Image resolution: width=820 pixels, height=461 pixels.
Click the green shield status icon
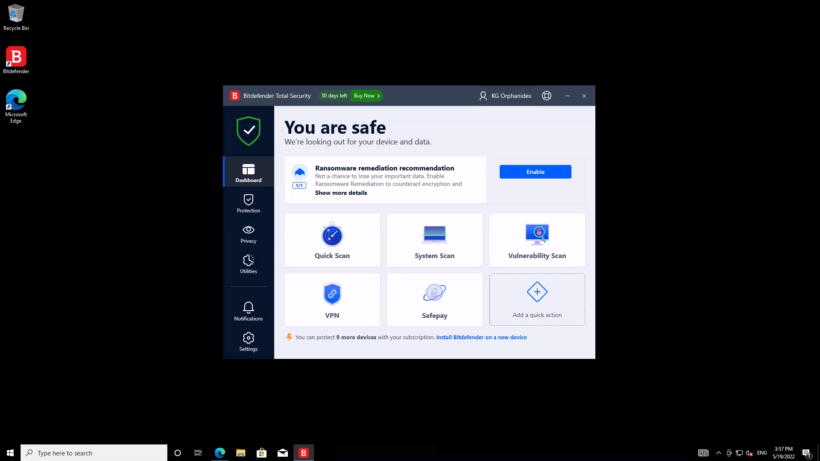(x=248, y=131)
